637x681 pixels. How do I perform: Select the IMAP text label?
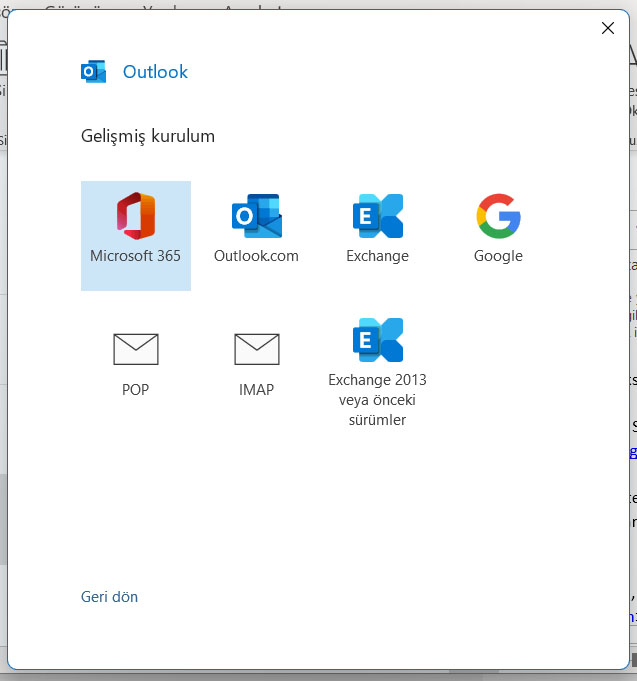click(256, 390)
